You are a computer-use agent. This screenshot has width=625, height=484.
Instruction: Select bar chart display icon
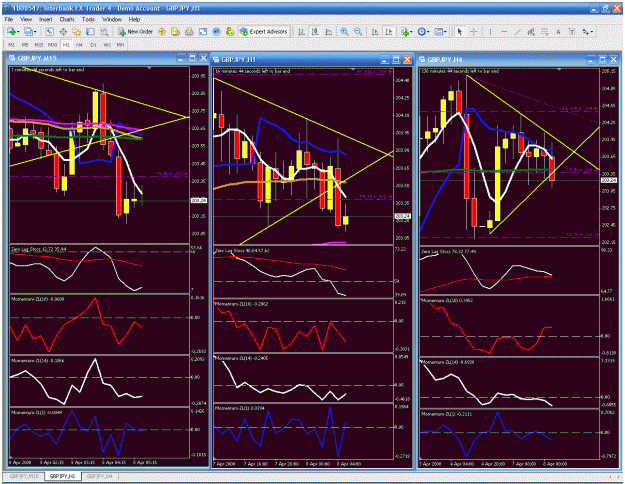click(x=301, y=31)
